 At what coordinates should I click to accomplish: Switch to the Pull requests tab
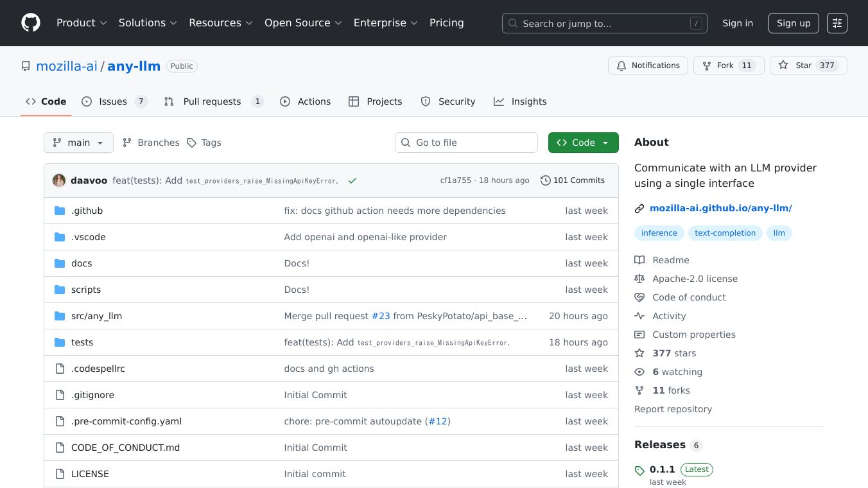213,101
